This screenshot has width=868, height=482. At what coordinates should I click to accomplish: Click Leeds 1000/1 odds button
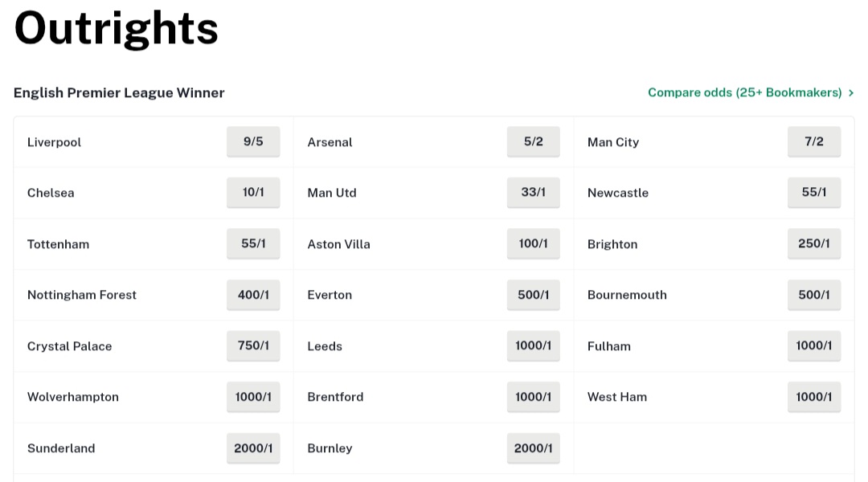(x=533, y=346)
